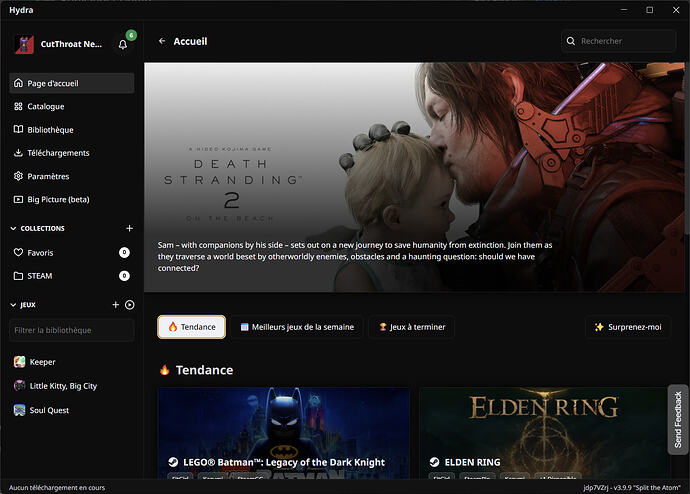Click the Keeper game icon
Viewport: 690px width, 494px height.
(x=19, y=362)
